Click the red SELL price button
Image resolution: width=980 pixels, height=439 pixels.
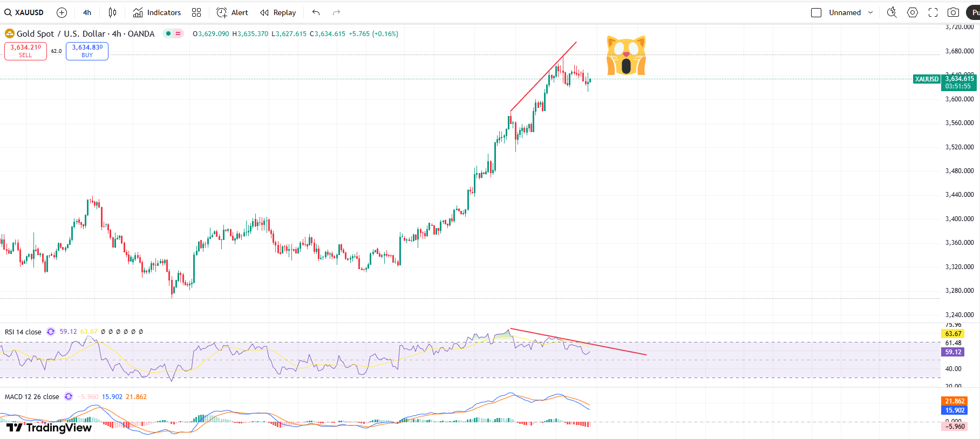click(x=25, y=51)
